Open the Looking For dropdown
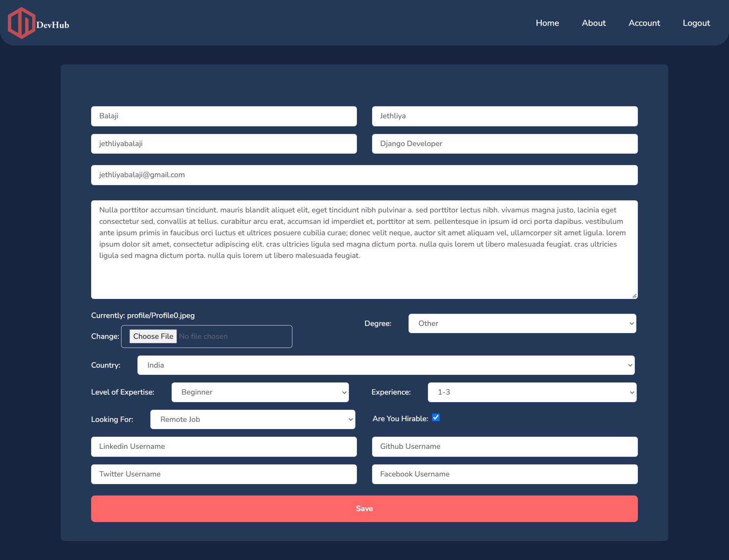 point(252,419)
